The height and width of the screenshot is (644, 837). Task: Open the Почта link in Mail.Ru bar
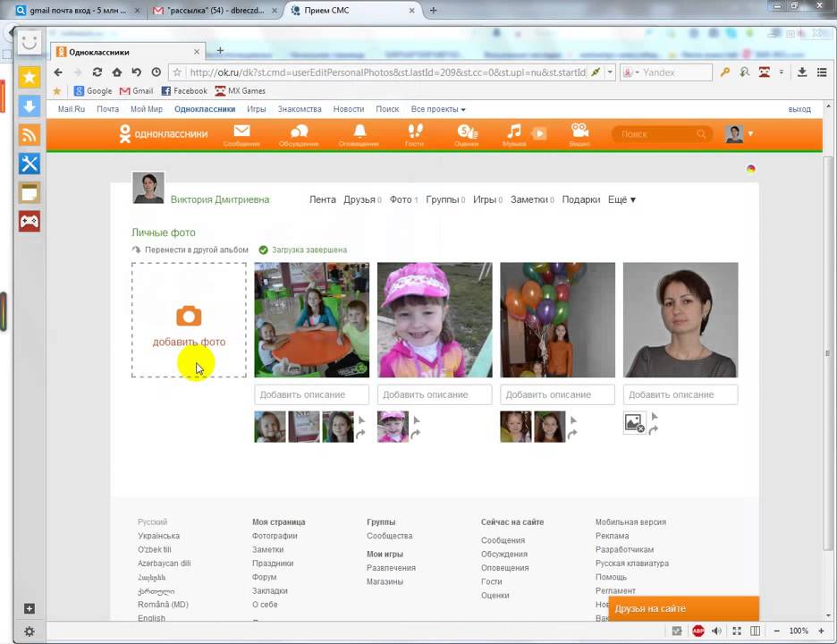click(x=108, y=109)
